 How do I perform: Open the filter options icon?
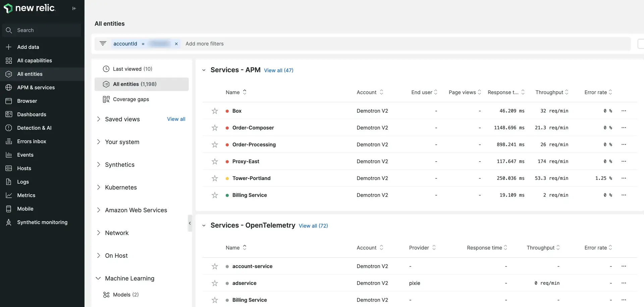tap(103, 44)
